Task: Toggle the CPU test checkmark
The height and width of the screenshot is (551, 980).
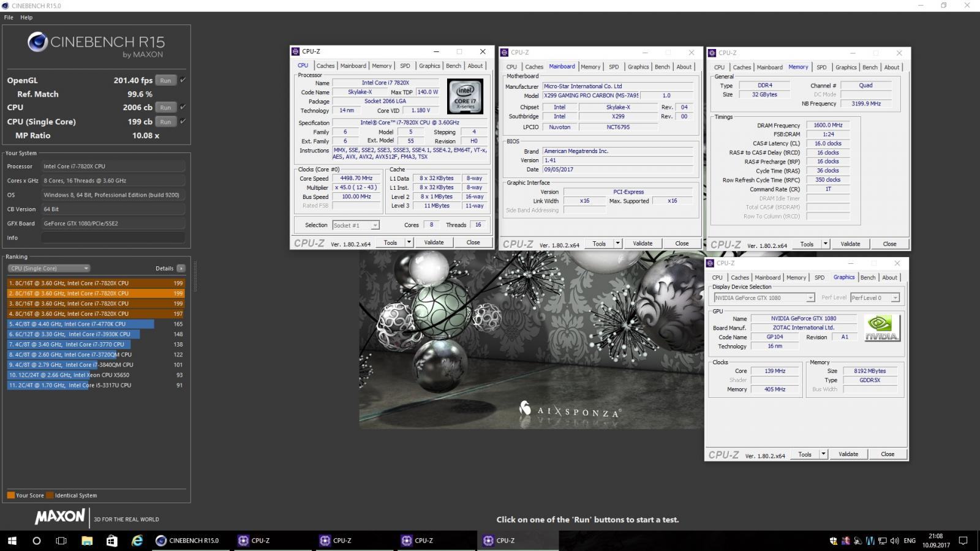Action: pyautogui.click(x=183, y=107)
